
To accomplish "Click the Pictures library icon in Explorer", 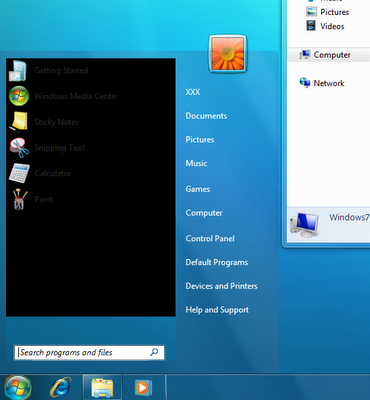I will tap(311, 12).
